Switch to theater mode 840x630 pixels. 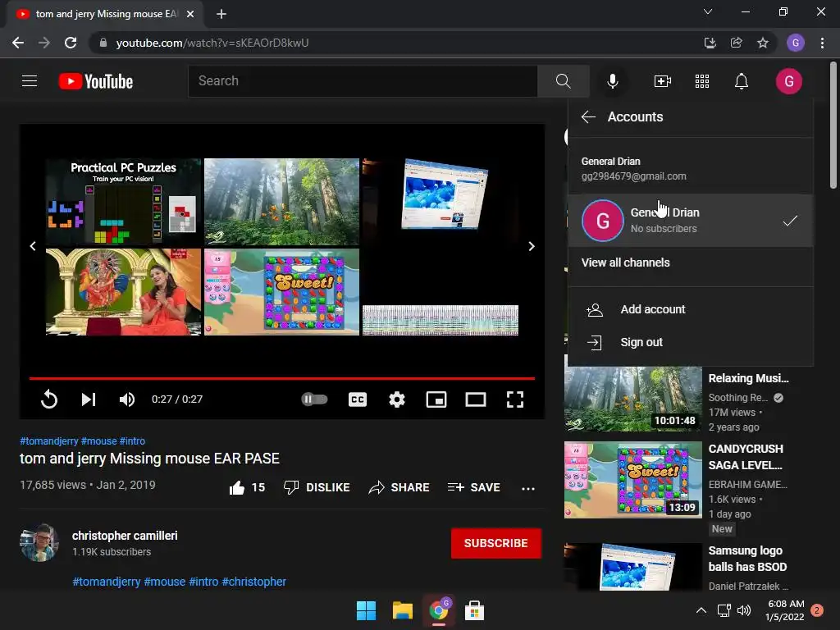click(476, 399)
